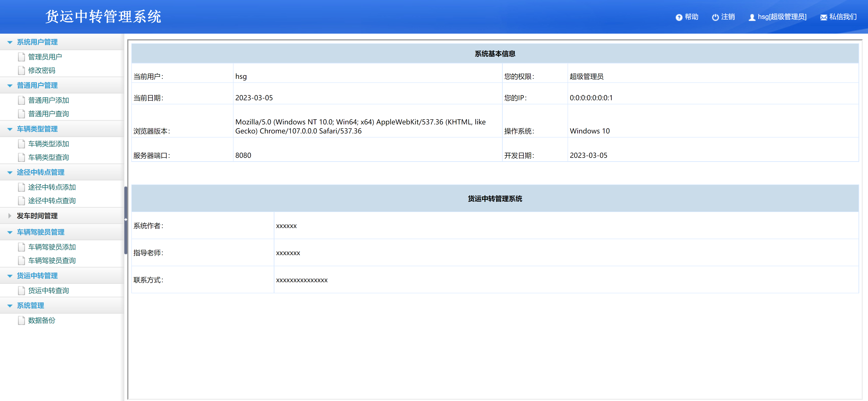This screenshot has width=868, height=401.
Task: Collapse the 货运中转管理 section arrow
Action: tap(10, 276)
